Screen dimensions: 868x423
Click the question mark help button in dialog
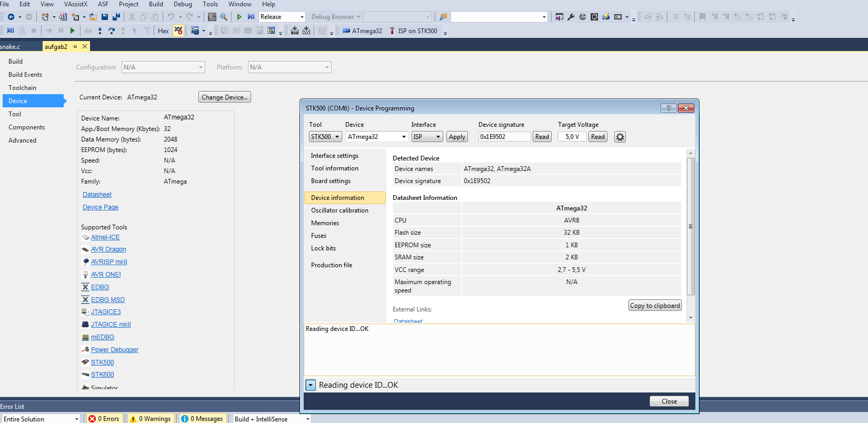coord(669,108)
